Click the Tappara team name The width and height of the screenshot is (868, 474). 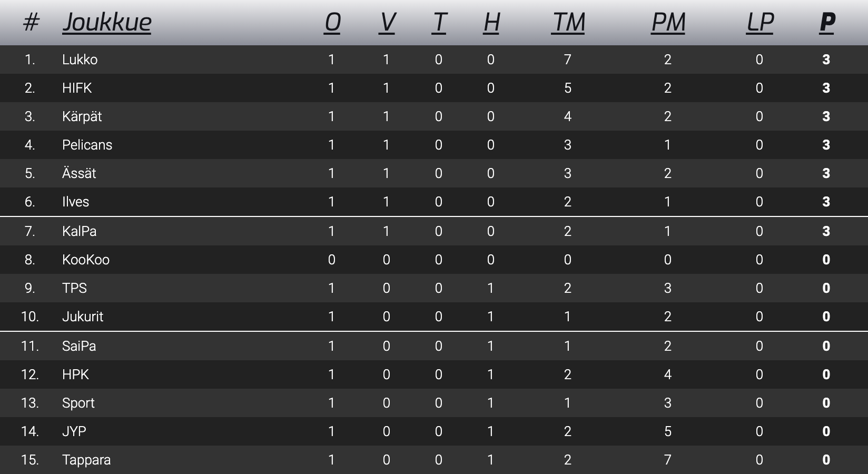click(x=86, y=460)
